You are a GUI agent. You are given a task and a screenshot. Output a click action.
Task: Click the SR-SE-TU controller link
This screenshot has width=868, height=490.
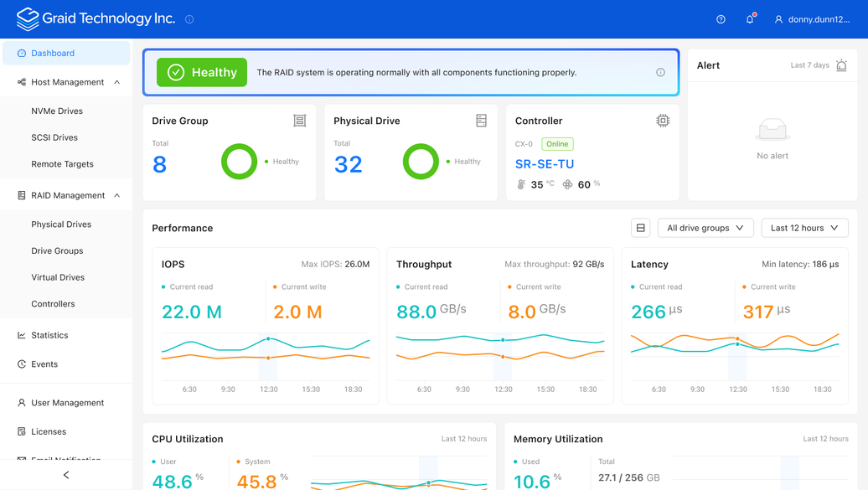click(x=544, y=164)
